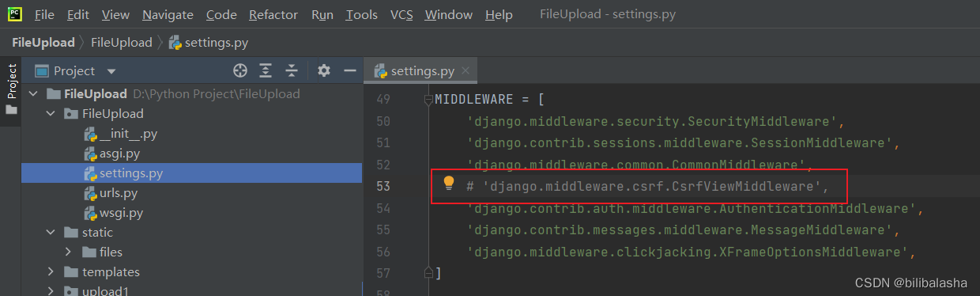Open the Navigate menu
980x296 pixels.
tap(168, 15)
